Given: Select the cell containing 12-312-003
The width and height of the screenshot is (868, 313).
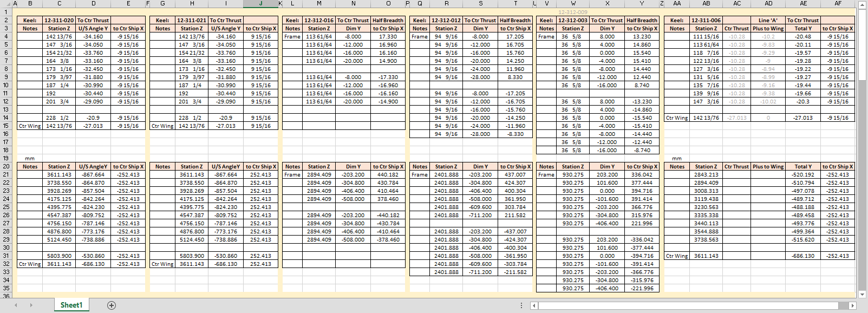Looking at the screenshot, I should (573, 21).
